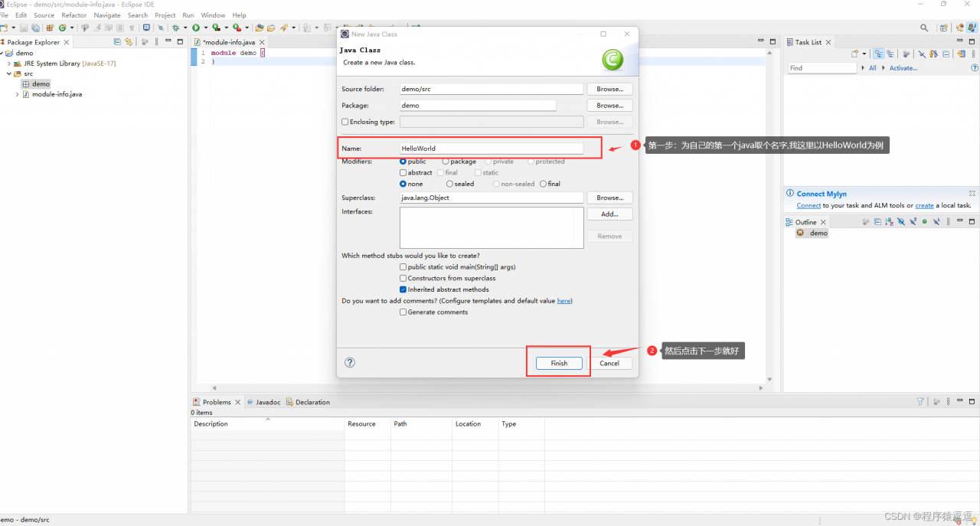Viewport: 980px width, 526px height.
Task: Check the Enclosing type checkbox
Action: 345,122
